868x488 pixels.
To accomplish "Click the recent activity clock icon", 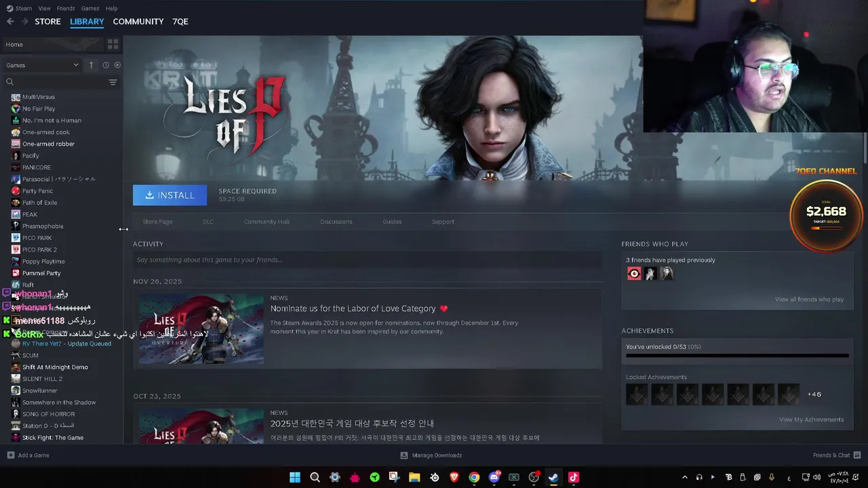I will coord(106,65).
